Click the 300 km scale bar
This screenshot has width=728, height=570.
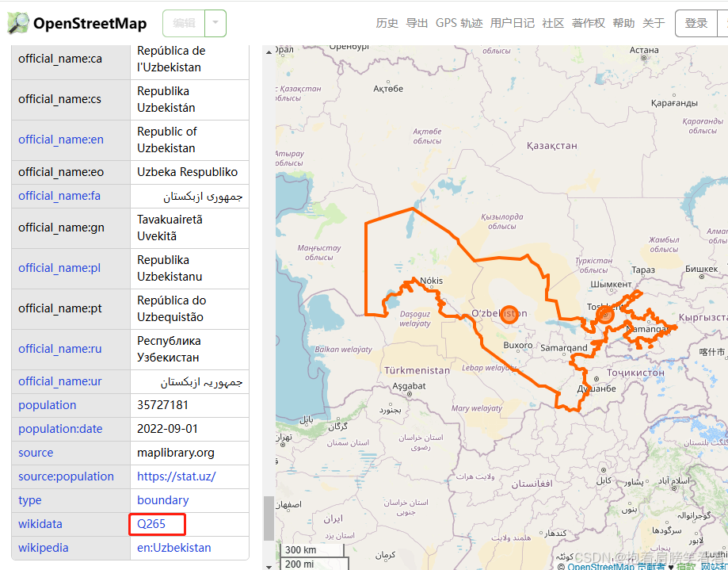tap(311, 550)
